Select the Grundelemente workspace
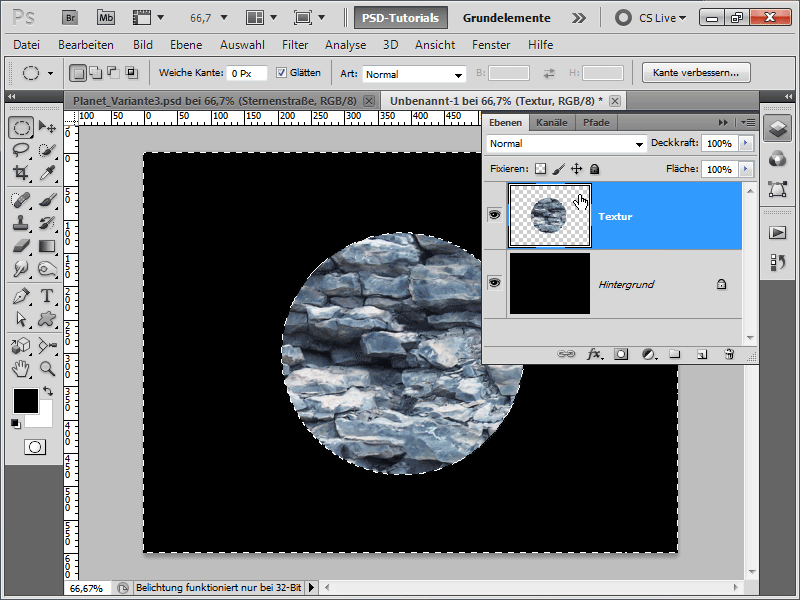 (x=507, y=18)
